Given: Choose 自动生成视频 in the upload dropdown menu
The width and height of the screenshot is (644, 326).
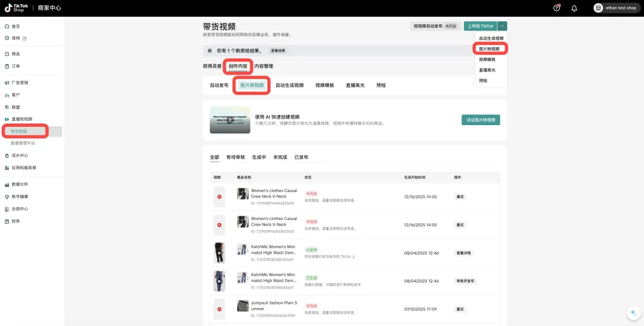Looking at the screenshot, I should pyautogui.click(x=491, y=38).
